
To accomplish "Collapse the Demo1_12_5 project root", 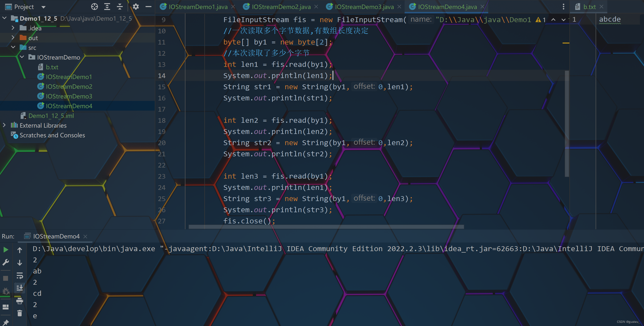I will [x=4, y=18].
